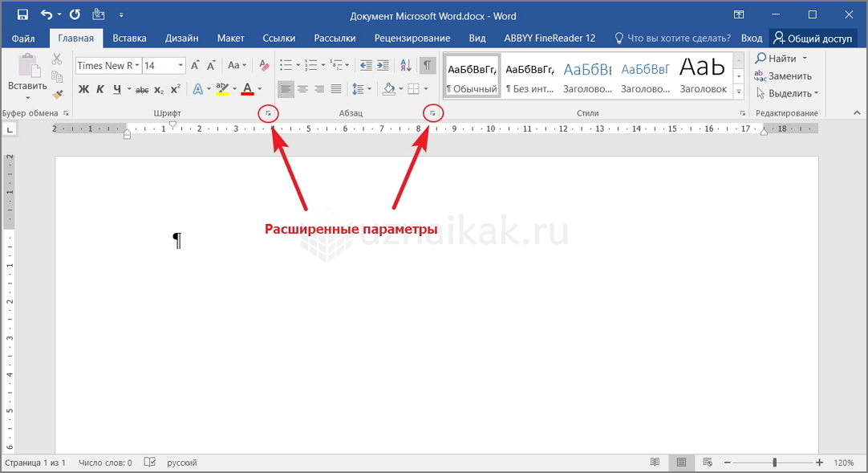Open the Font dialog launcher in Шрифт group

269,114
